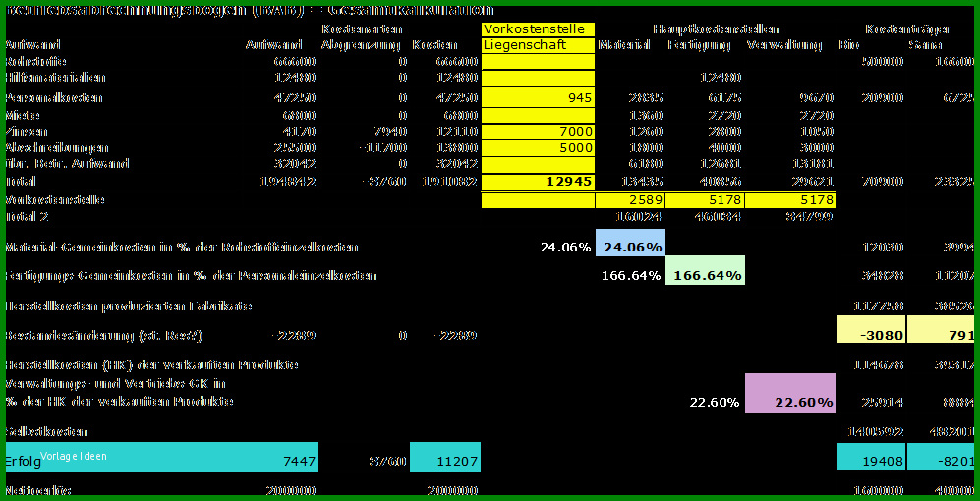Click the Vorlage Ideen watermark text
This screenshot has height=501, width=980.
[x=75, y=456]
